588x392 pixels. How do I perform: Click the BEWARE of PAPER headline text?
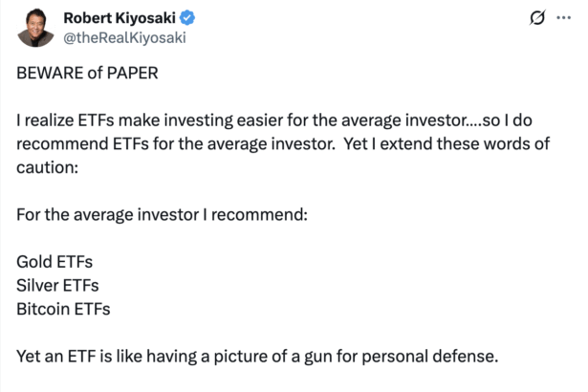click(x=87, y=73)
